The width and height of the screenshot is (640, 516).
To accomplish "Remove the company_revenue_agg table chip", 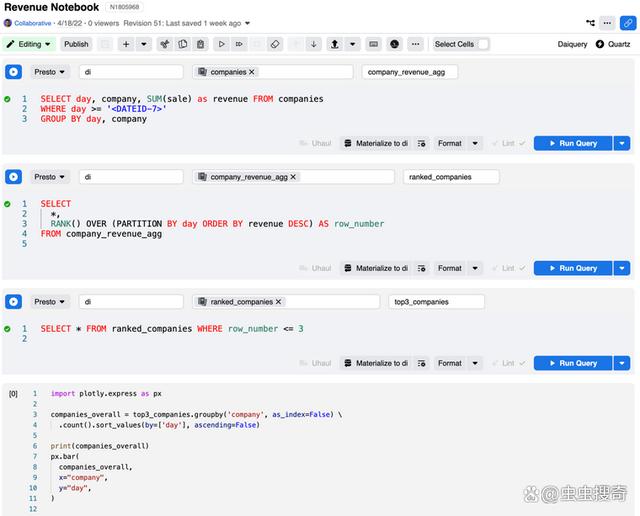I will tap(293, 177).
